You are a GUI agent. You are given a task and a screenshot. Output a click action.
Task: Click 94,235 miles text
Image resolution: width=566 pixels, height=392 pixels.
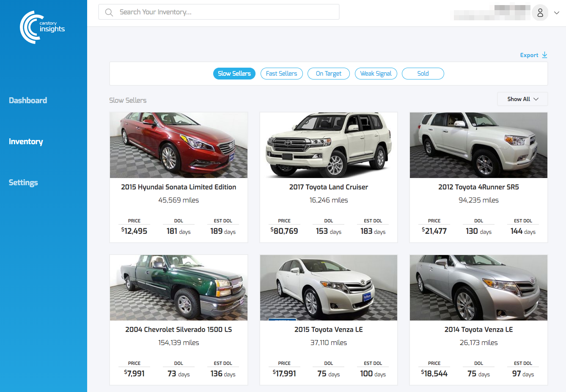[478, 200]
